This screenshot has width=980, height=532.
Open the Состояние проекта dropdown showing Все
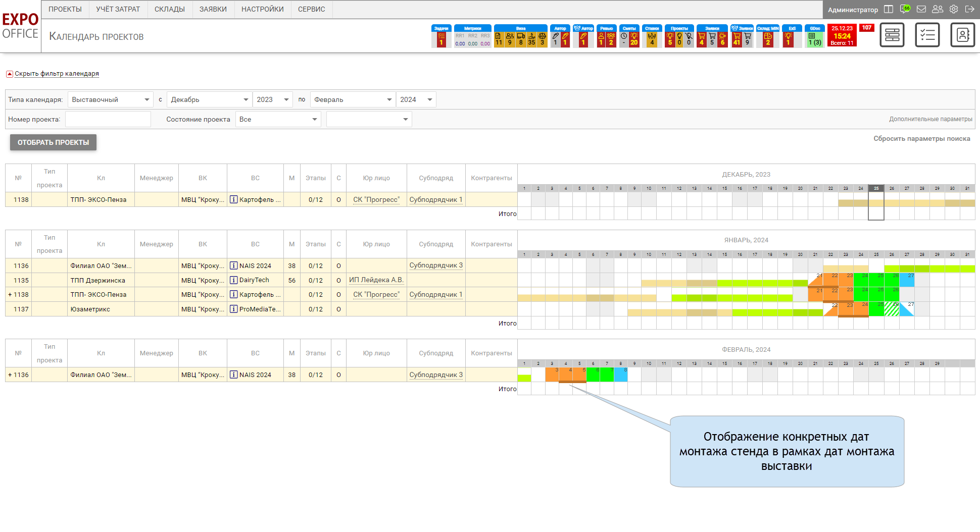point(278,120)
